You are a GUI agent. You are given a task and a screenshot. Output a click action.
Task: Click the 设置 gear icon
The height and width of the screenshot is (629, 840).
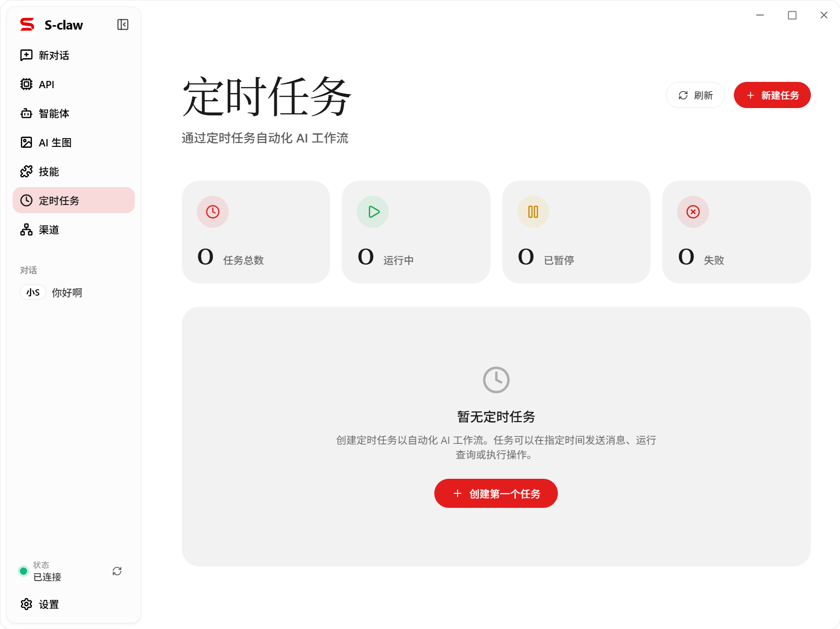(26, 604)
